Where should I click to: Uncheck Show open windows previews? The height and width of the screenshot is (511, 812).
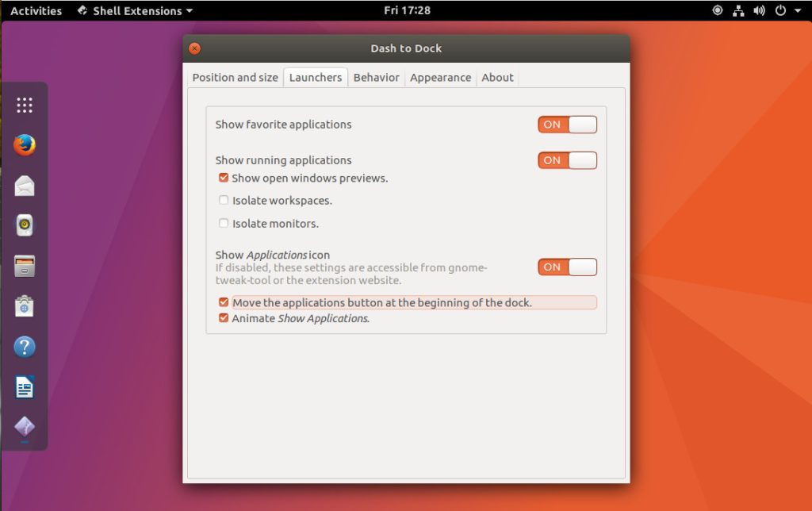tap(224, 179)
